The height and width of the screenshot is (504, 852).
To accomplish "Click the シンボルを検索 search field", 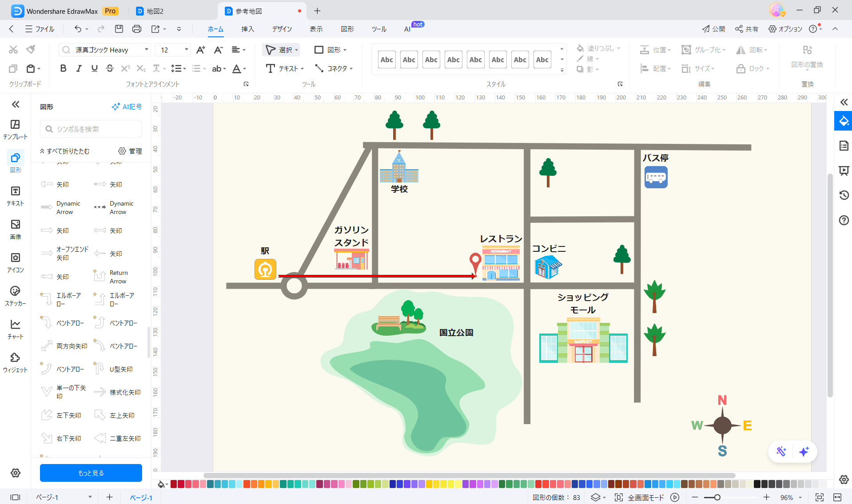I will point(91,129).
